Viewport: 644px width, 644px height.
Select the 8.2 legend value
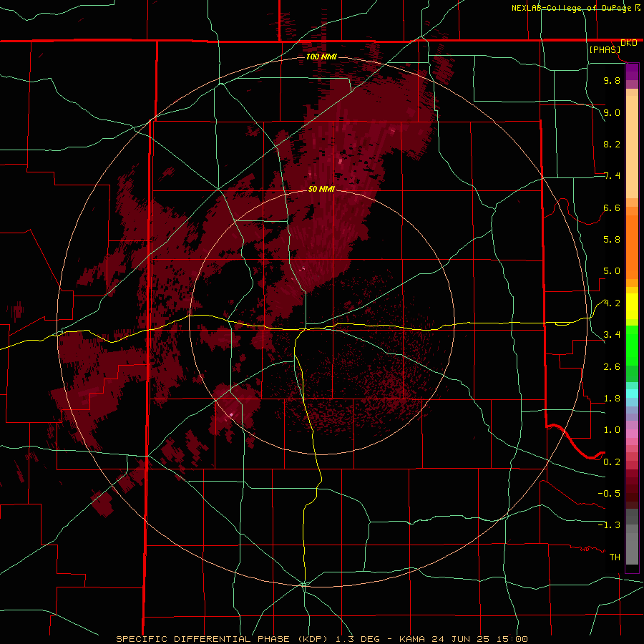click(x=612, y=144)
